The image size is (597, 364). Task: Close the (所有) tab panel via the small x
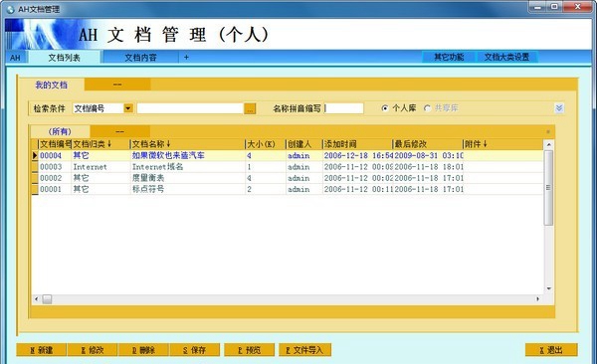tap(548, 131)
